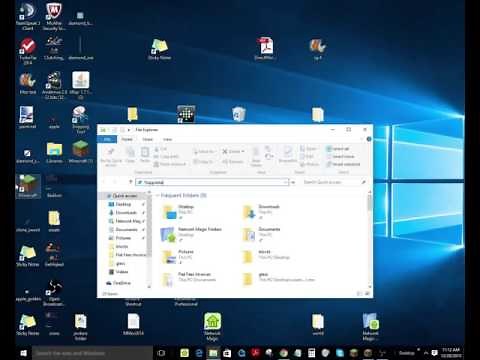Click History in the Open group
The height and width of the screenshot is (360, 480).
click(309, 164)
